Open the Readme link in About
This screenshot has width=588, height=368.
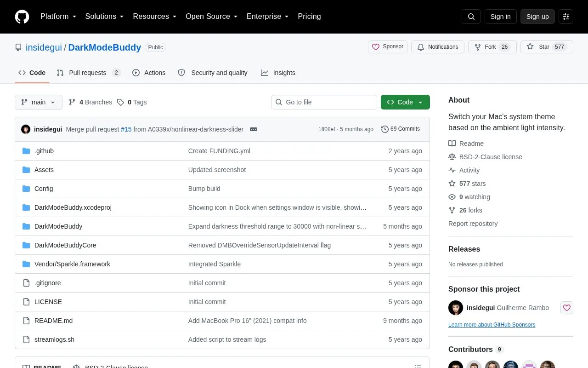466,144
